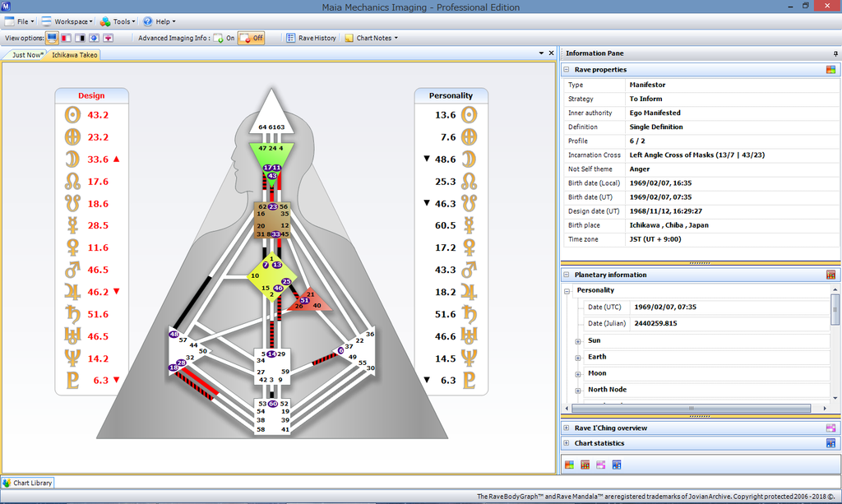Click the Manifestor type value

pos(647,85)
